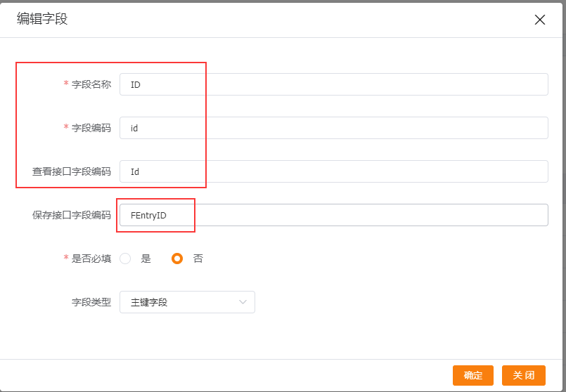Click the 字段名称 input containing ID
The height and width of the screenshot is (392, 566).
point(334,84)
